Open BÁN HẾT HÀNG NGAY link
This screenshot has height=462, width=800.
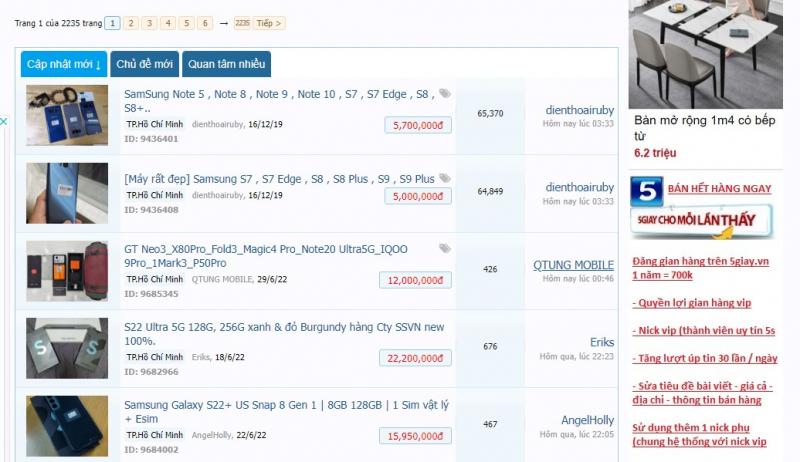point(719,189)
